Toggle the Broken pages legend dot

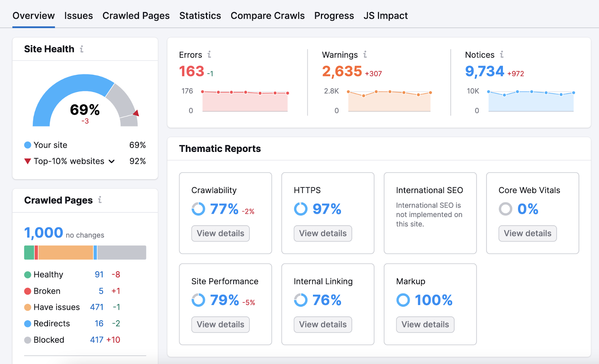tap(27, 291)
